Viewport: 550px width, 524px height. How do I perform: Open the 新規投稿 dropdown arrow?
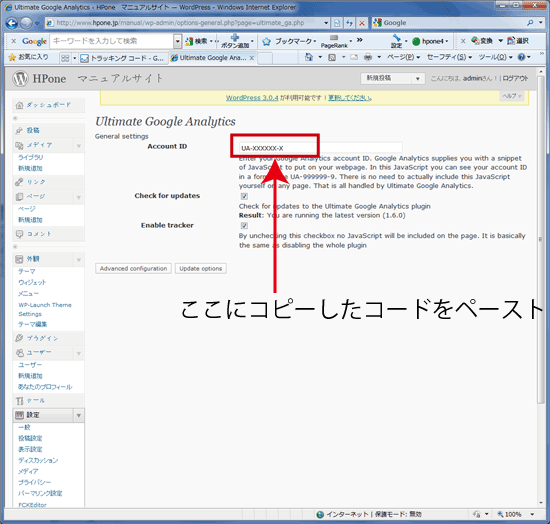tap(417, 79)
